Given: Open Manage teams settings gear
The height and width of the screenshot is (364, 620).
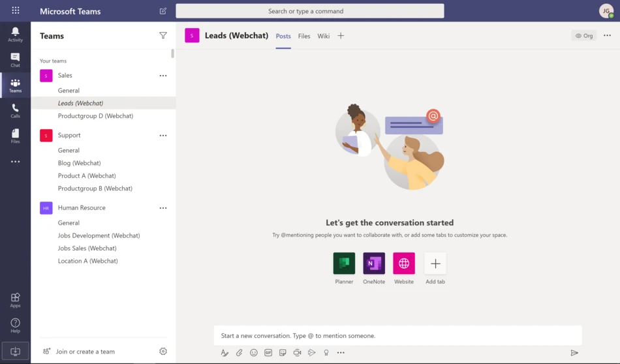Looking at the screenshot, I should pyautogui.click(x=163, y=352).
